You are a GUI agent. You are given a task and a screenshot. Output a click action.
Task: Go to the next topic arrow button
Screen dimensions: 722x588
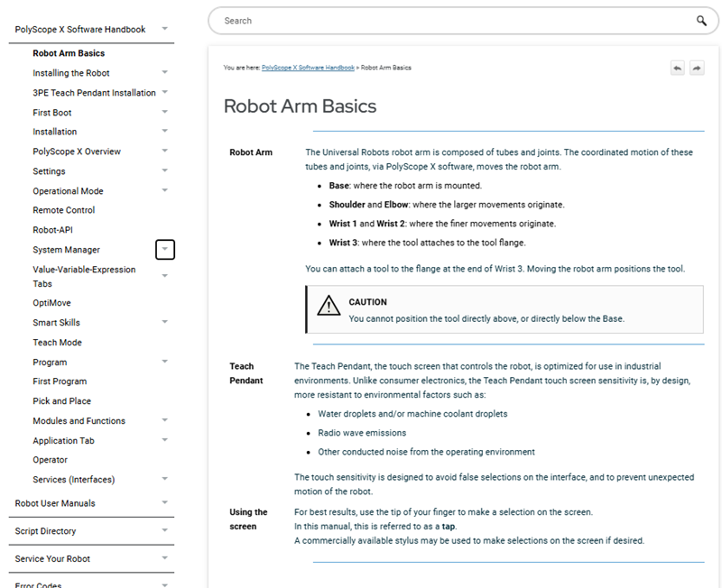[x=697, y=69]
